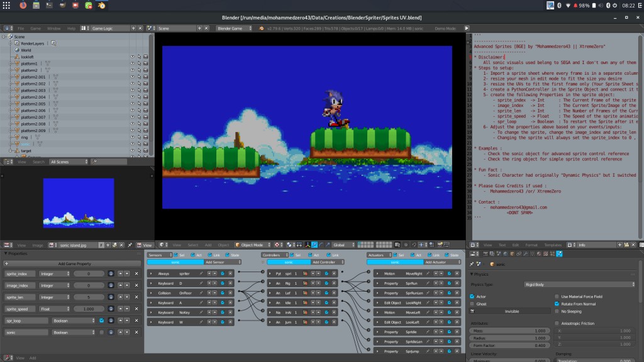Hide platform2 using its eye icon

[132, 70]
